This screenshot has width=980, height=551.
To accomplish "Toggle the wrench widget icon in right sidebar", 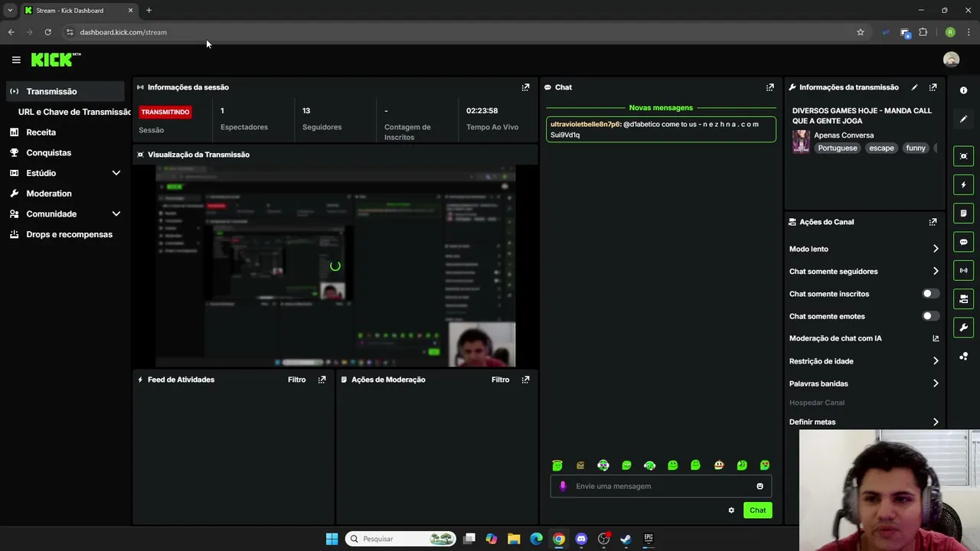I will click(963, 328).
